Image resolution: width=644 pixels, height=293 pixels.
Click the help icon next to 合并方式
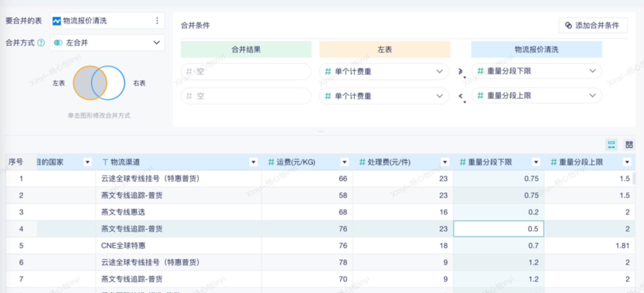[x=41, y=42]
